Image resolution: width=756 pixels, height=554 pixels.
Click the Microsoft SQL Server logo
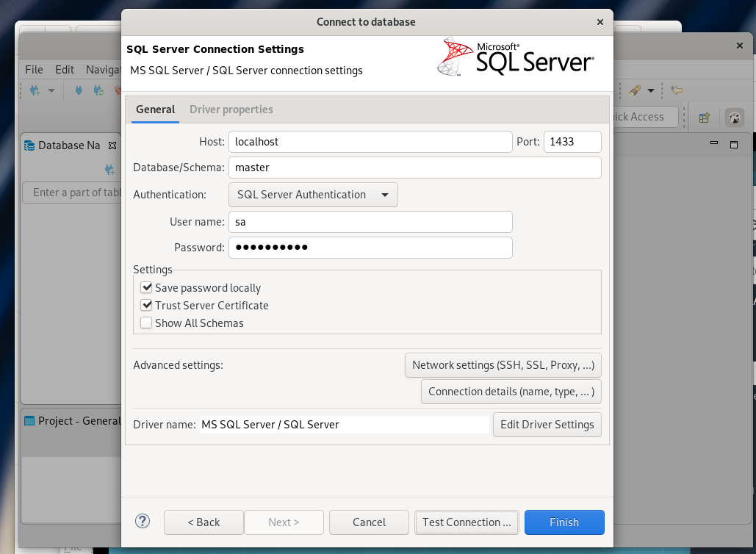click(516, 58)
